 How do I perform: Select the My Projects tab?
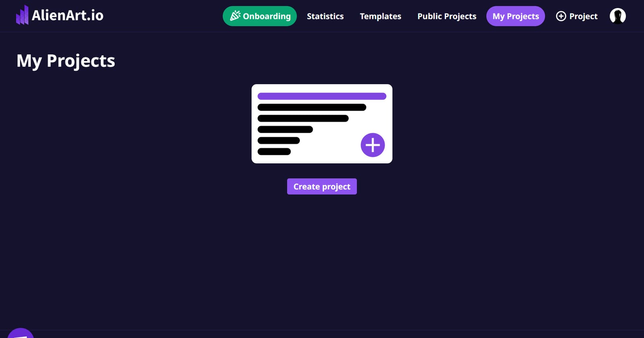click(x=515, y=16)
